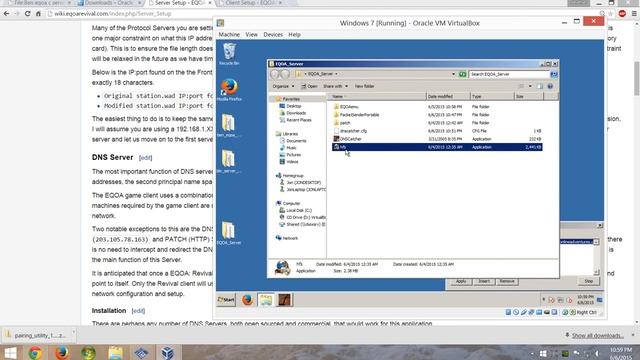Click Firefox on the VM taskbar

click(247, 300)
